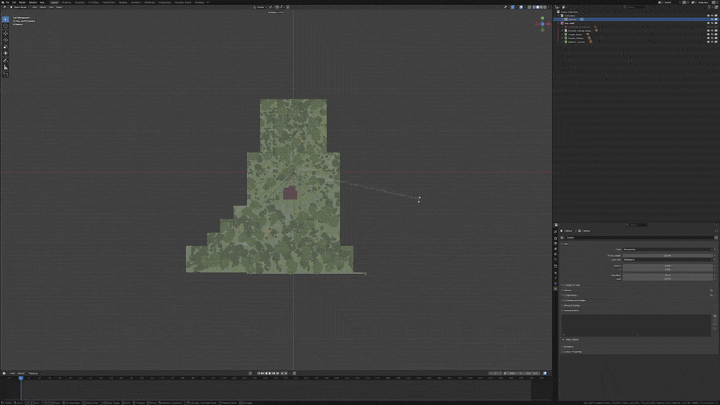The width and height of the screenshot is (720, 405).
Task: Click the Shift X value field
Action: (x=668, y=265)
